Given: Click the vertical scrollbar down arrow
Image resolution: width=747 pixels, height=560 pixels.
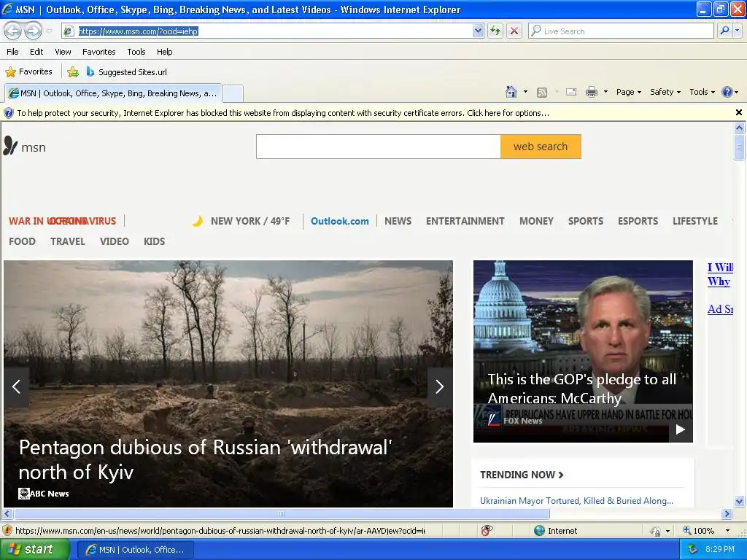Looking at the screenshot, I should pos(739,501).
